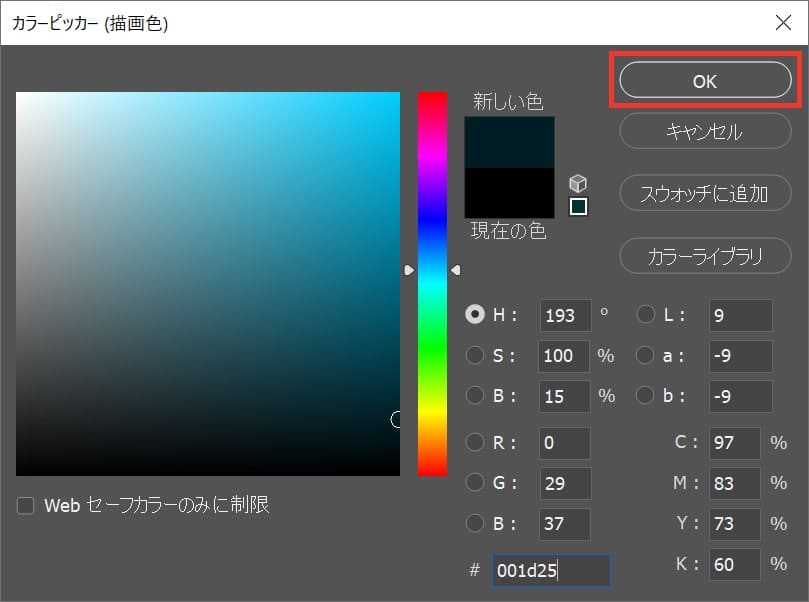The width and height of the screenshot is (809, 602).
Task: Click the web-safe color cube warning icon
Action: [x=578, y=183]
